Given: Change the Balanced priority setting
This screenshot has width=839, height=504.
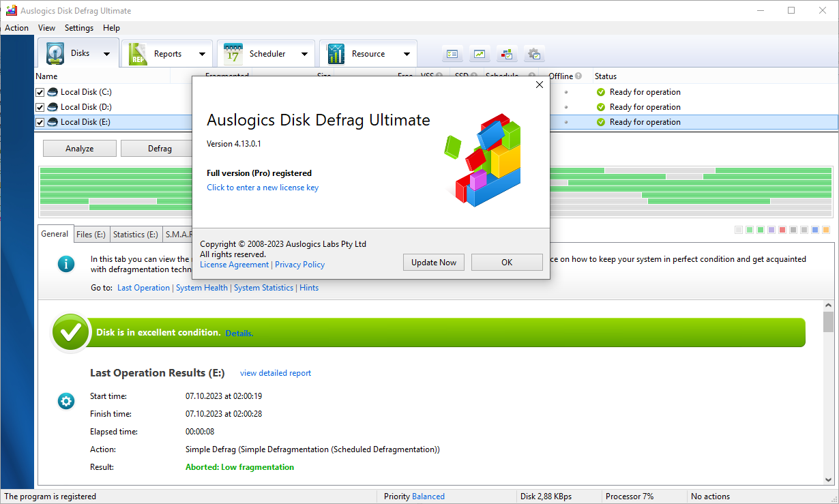Looking at the screenshot, I should pyautogui.click(x=428, y=496).
